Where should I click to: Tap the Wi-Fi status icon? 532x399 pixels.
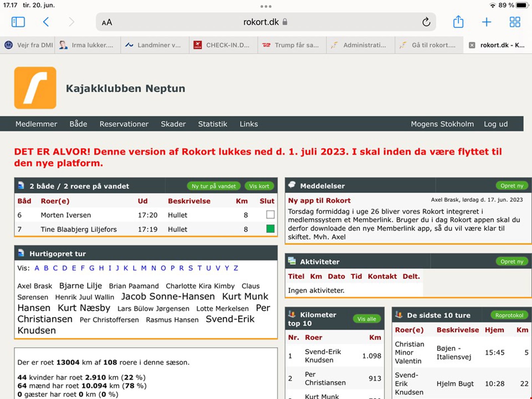(x=492, y=5)
